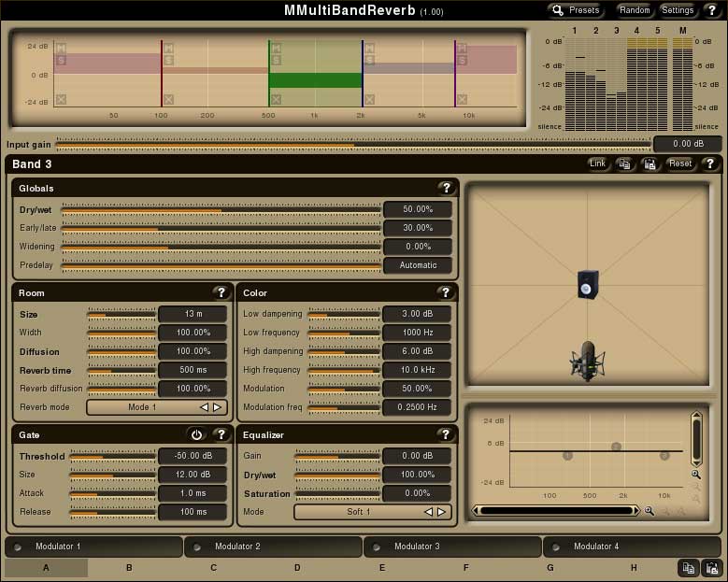This screenshot has width=728, height=582.
Task: Solo band 3 with its S button
Action: point(277,60)
